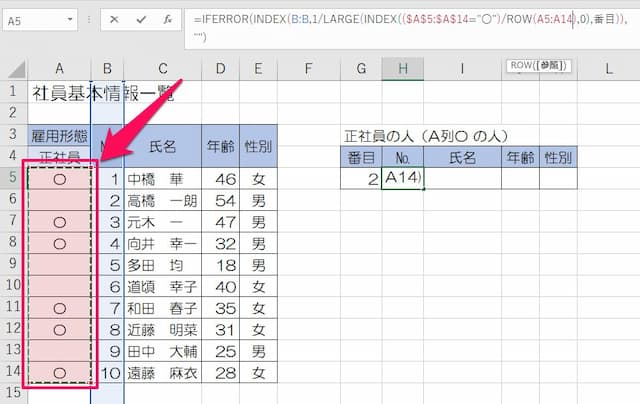This screenshot has width=640, height=404.
Task: Click the 番目 header cell
Action: click(361, 158)
